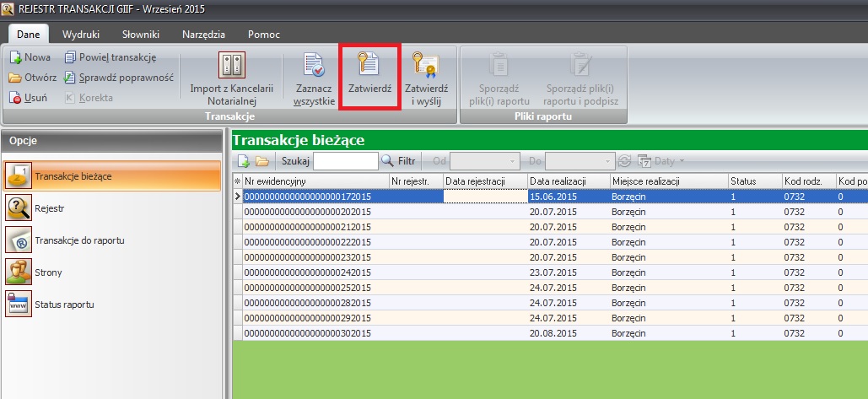Click Sprawdź poprawność in ribbon
Image resolution: width=868 pixels, height=399 pixels.
[118, 78]
